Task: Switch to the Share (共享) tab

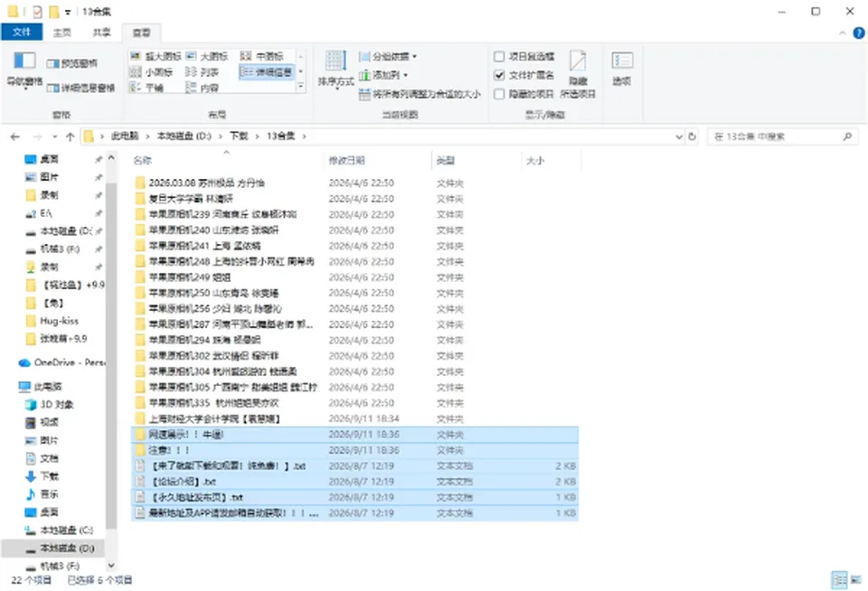Action: click(x=101, y=33)
